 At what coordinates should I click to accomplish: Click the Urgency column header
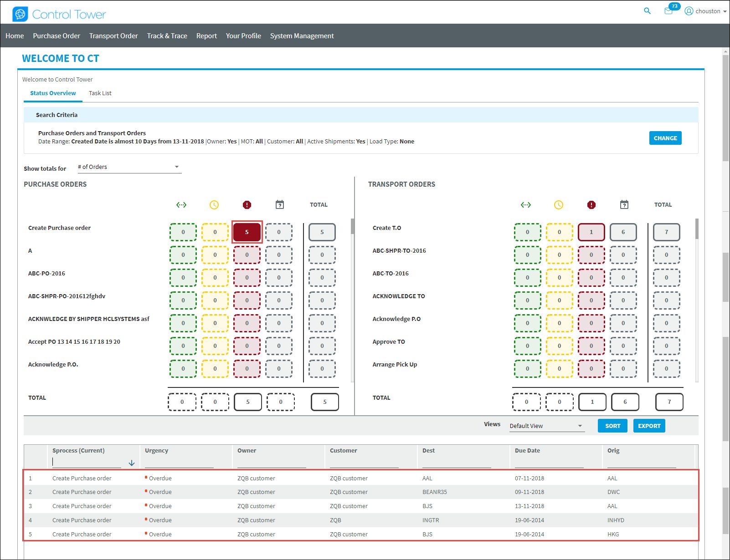(x=156, y=450)
